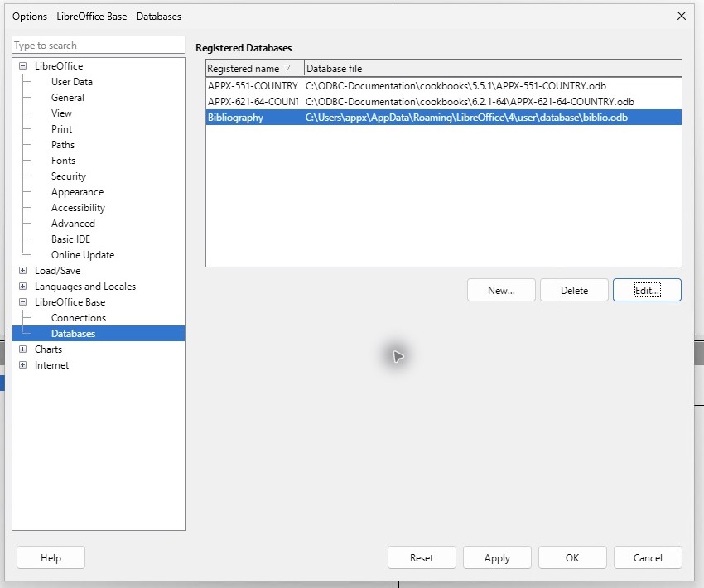Select Languages and Locales category label

85,287
